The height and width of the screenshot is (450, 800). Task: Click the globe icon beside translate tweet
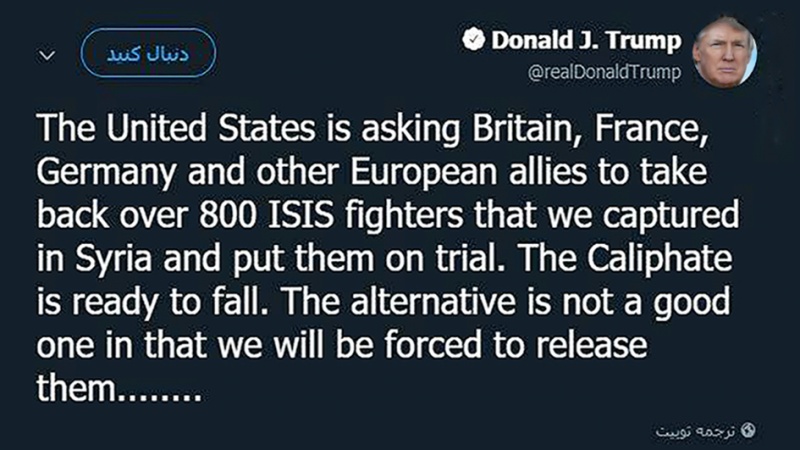[x=750, y=430]
